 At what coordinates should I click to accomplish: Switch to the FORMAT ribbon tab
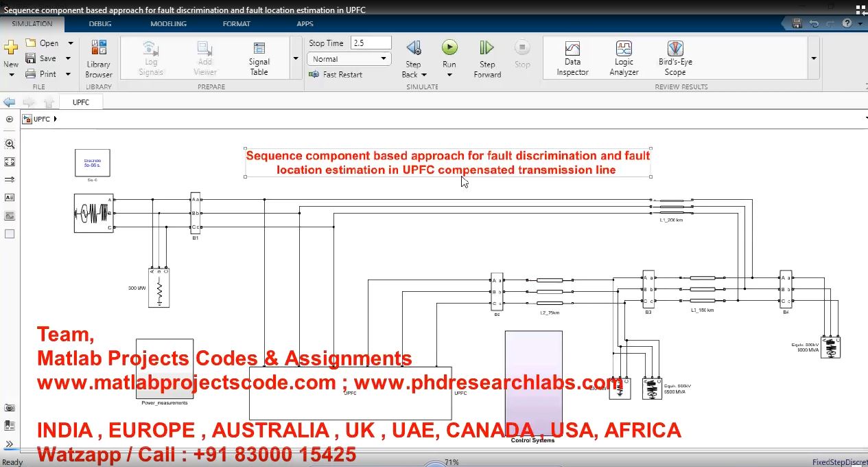click(x=237, y=24)
